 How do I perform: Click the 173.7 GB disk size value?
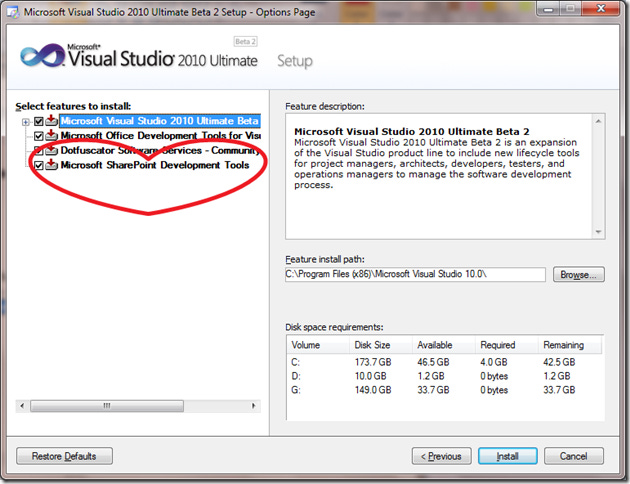pos(372,362)
